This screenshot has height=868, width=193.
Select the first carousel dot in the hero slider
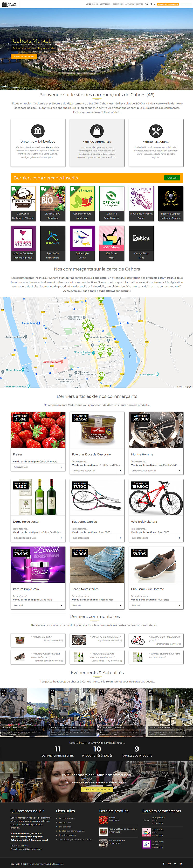[94, 87]
